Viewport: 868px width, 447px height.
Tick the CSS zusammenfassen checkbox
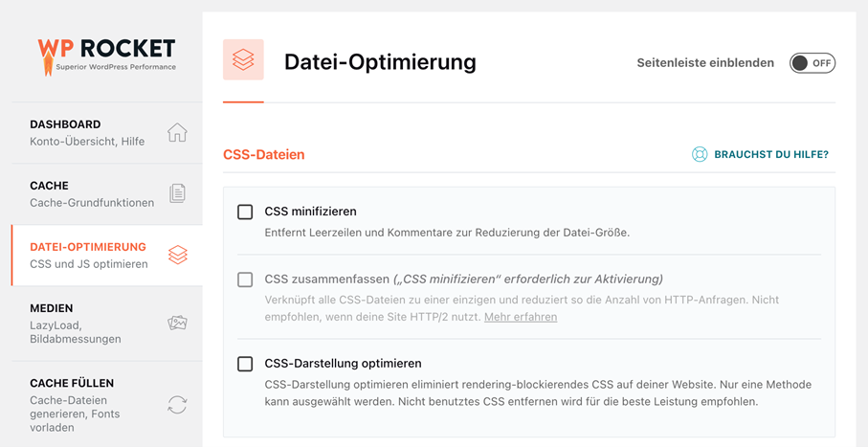245,279
